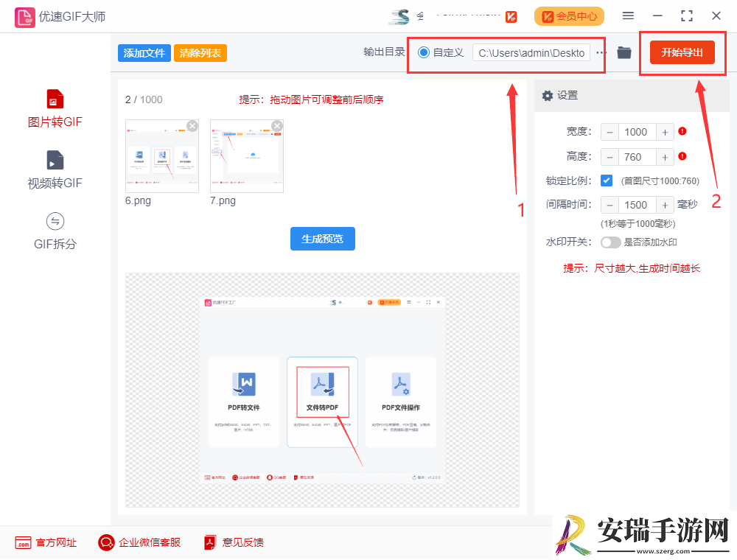737x560 pixels.
Task: Open the 会员中心 member center
Action: [569, 16]
